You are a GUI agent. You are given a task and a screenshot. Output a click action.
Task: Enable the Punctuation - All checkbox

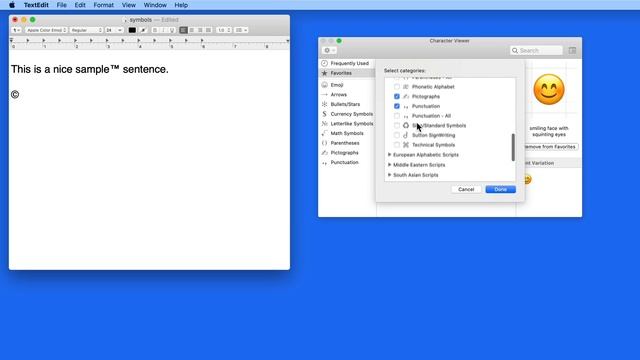pos(397,116)
